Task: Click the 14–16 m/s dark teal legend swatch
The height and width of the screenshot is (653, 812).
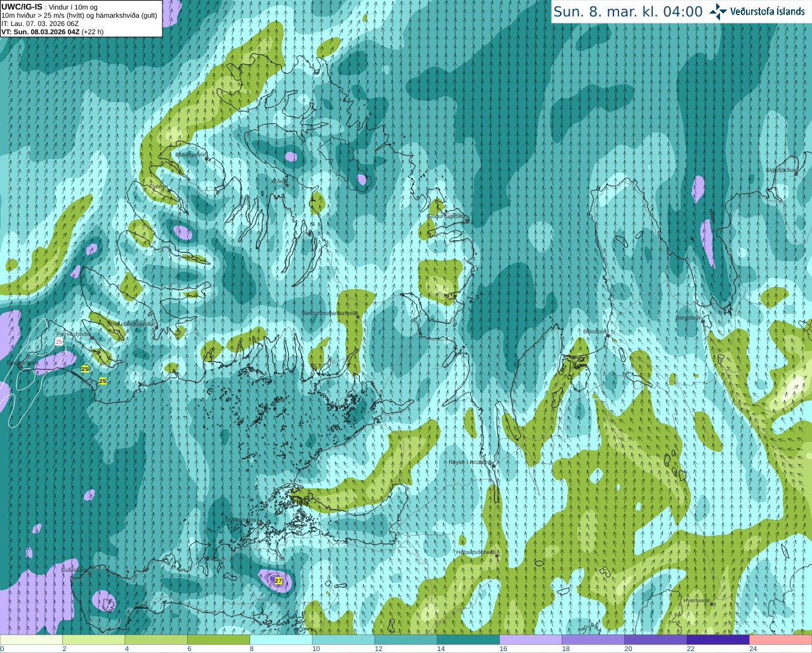Action: tap(469, 640)
